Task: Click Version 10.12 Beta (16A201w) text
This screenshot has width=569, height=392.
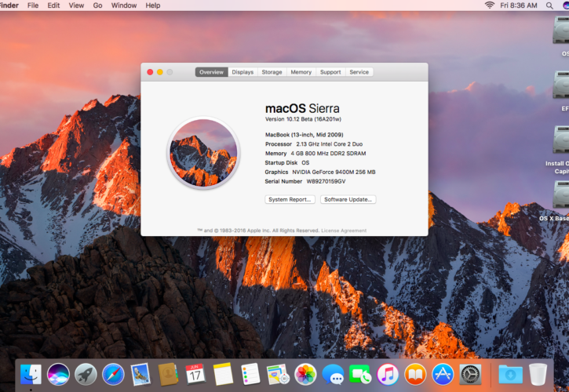Action: click(x=304, y=119)
